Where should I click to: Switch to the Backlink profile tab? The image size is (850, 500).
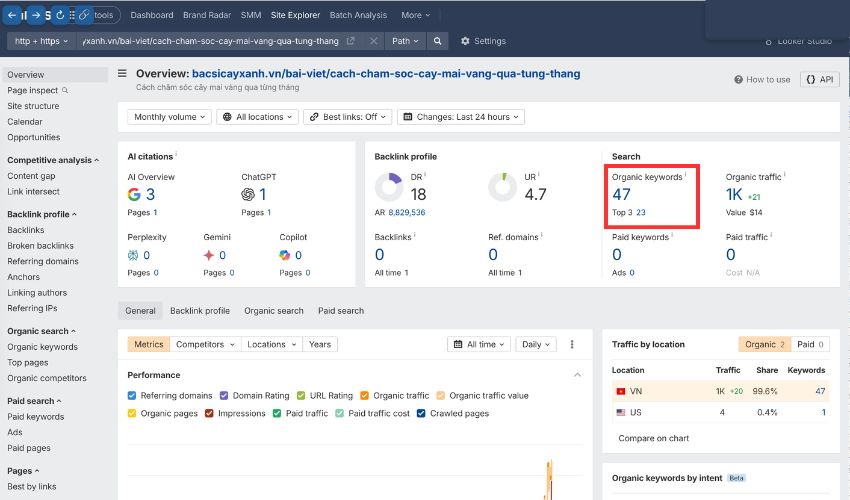pos(199,311)
